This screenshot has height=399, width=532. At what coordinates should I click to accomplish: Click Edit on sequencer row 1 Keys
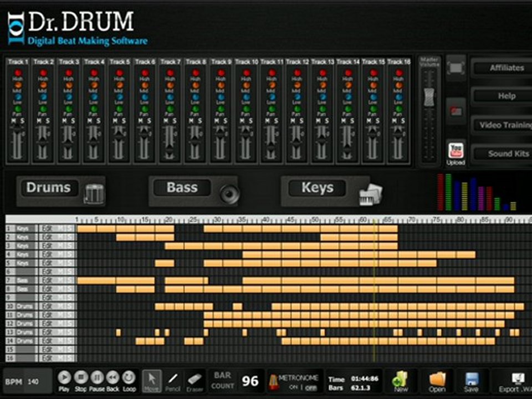pos(47,229)
